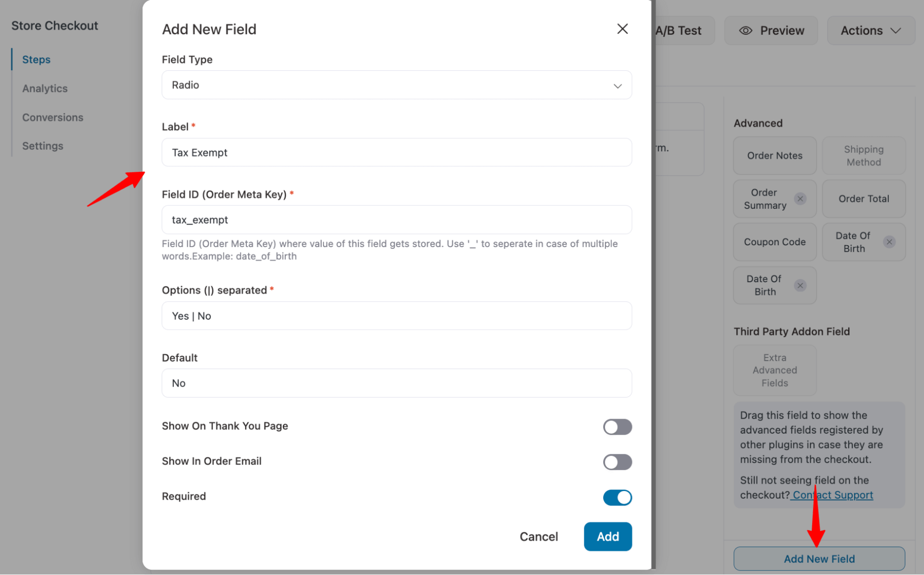This screenshot has height=575, width=924.
Task: Remove the Date Of Birth chip beside Order Total
Action: click(889, 242)
